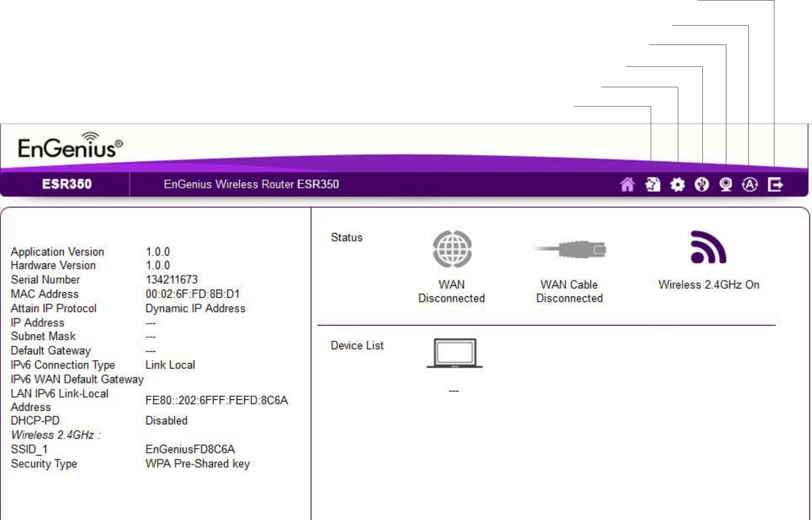Click 'LAN IPv6 Link-Local Address' label
The height and width of the screenshot is (520, 812).
(60, 400)
